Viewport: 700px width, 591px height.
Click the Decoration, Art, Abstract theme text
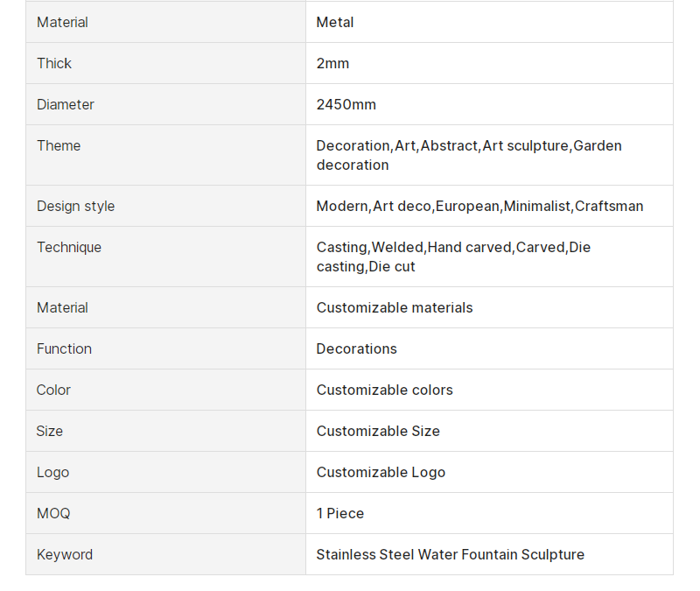(469, 155)
